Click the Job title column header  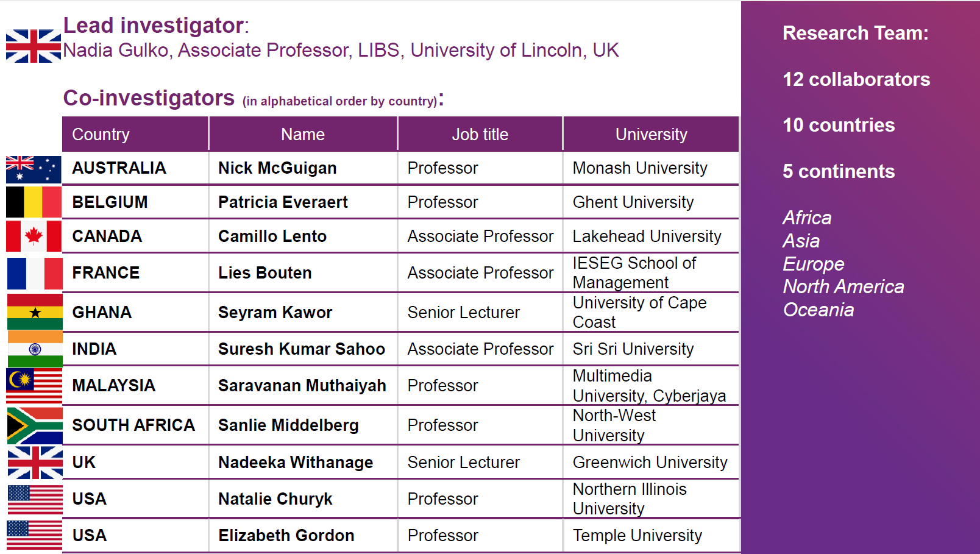[480, 135]
